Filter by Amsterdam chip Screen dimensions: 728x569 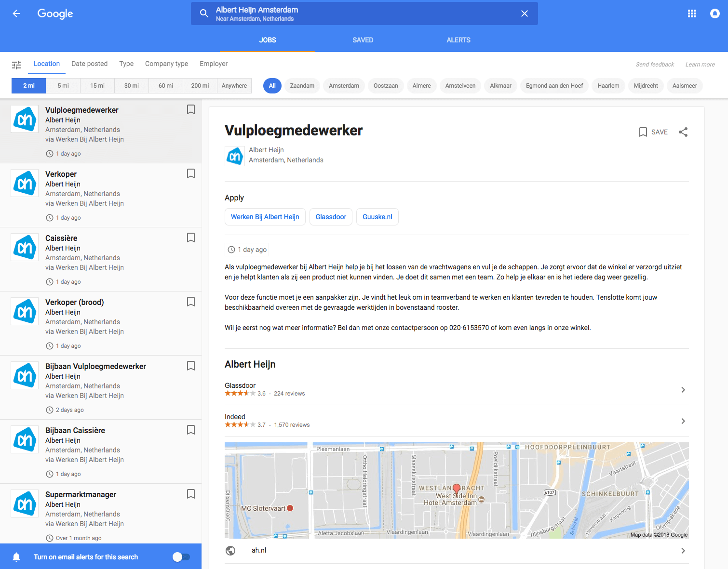click(344, 86)
